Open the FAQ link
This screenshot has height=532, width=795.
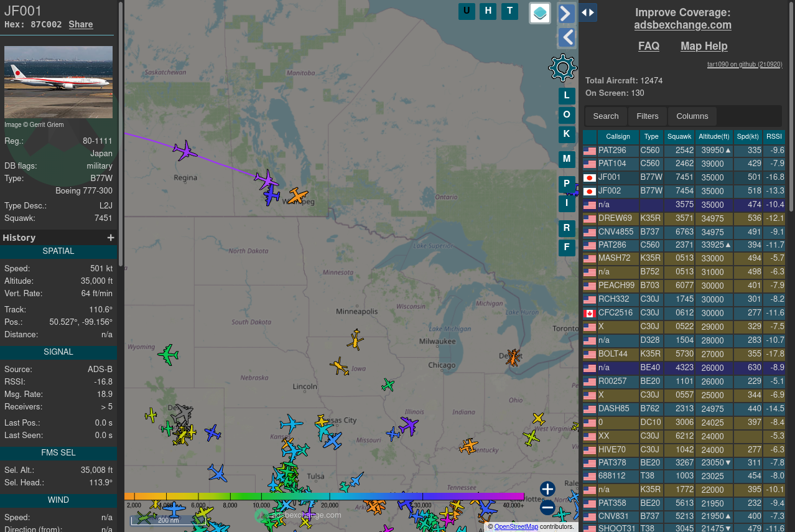(649, 46)
